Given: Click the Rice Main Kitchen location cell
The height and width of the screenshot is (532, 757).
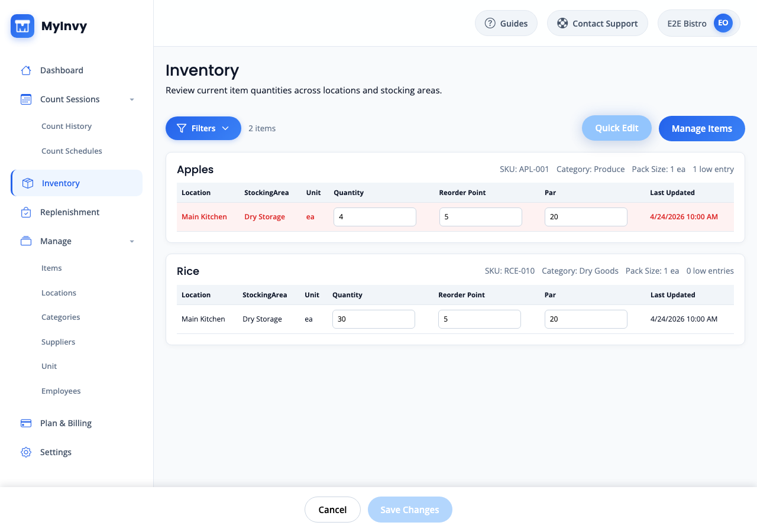Looking at the screenshot, I should click(x=203, y=319).
